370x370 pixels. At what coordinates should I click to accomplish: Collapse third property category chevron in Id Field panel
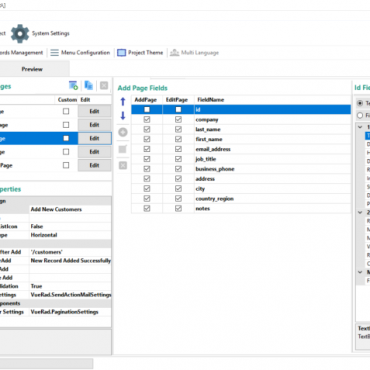(x=360, y=272)
